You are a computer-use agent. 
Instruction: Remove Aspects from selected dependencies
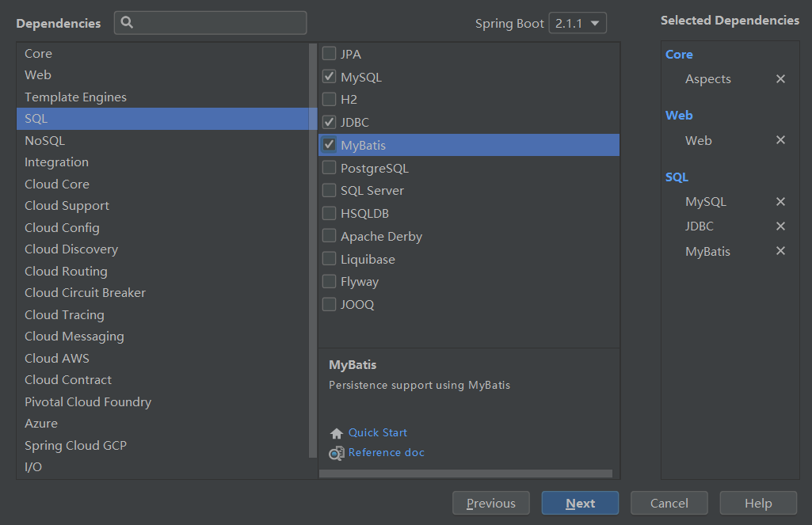pyautogui.click(x=780, y=78)
